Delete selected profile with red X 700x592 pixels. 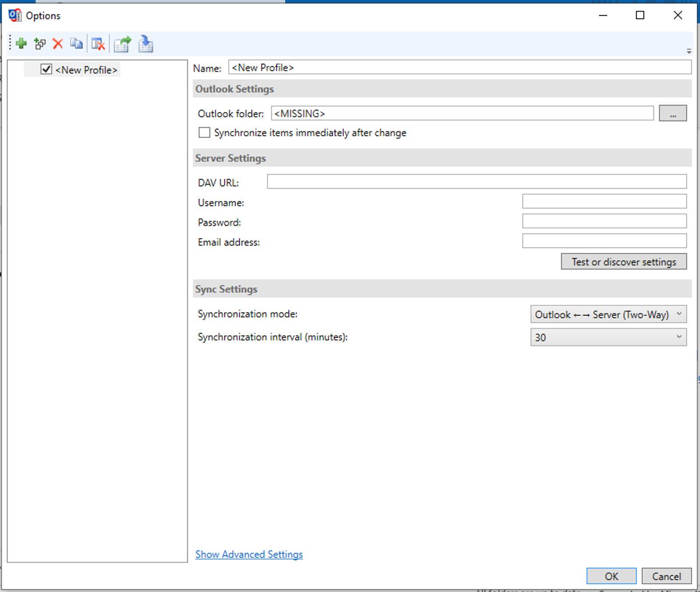[58, 44]
